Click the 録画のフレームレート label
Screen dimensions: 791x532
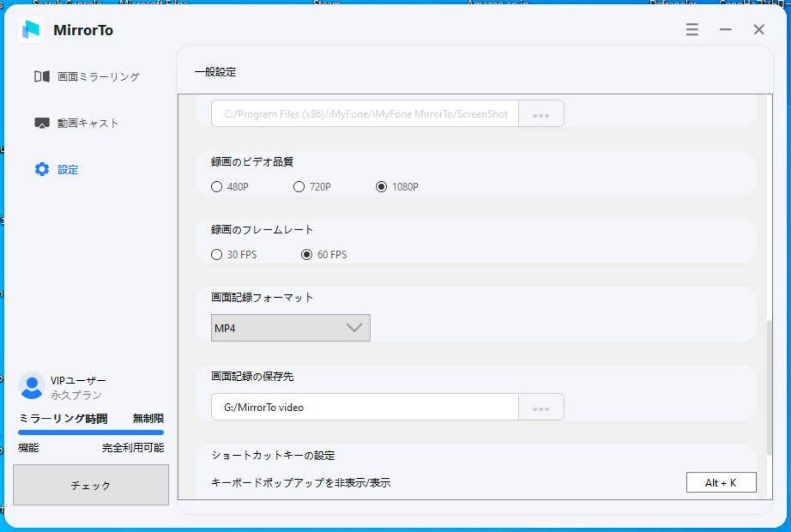pyautogui.click(x=262, y=230)
